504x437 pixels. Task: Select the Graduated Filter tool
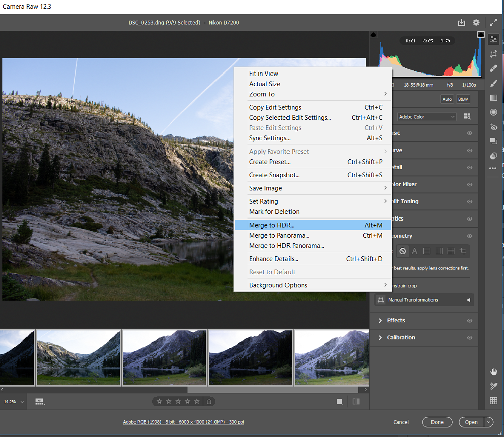pyautogui.click(x=493, y=98)
